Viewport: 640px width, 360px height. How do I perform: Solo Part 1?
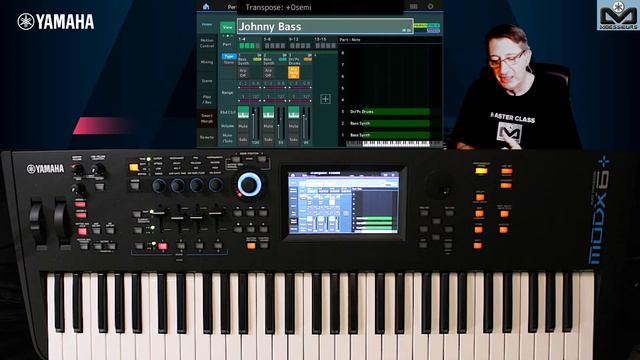243,139
